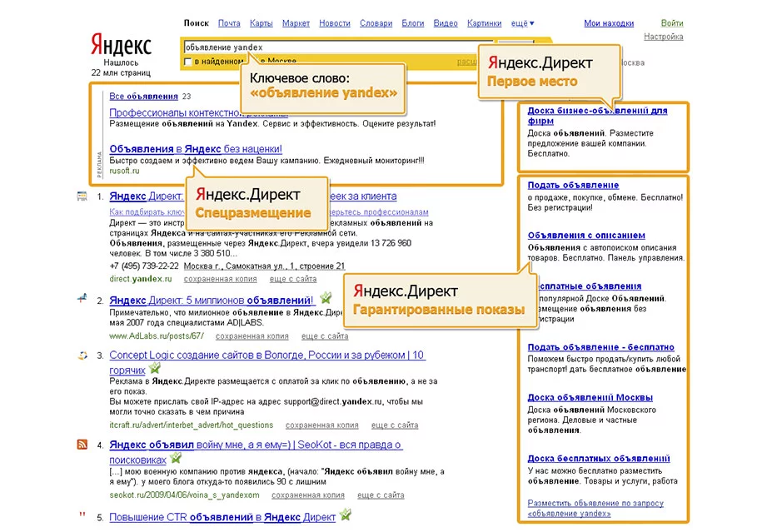Click favicon next to result 1 Яндекс.Директ
Viewport: 767px width, 532px height.
[x=82, y=196]
